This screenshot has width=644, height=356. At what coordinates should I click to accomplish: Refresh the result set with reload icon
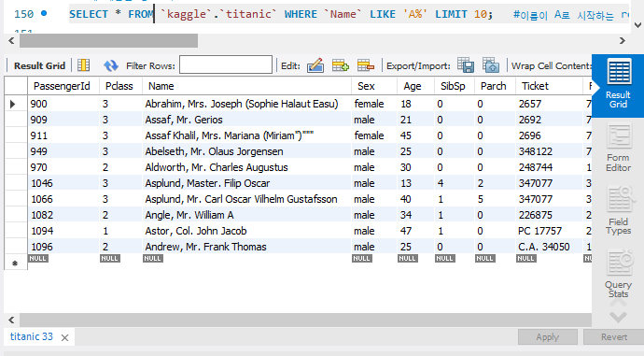coord(110,65)
